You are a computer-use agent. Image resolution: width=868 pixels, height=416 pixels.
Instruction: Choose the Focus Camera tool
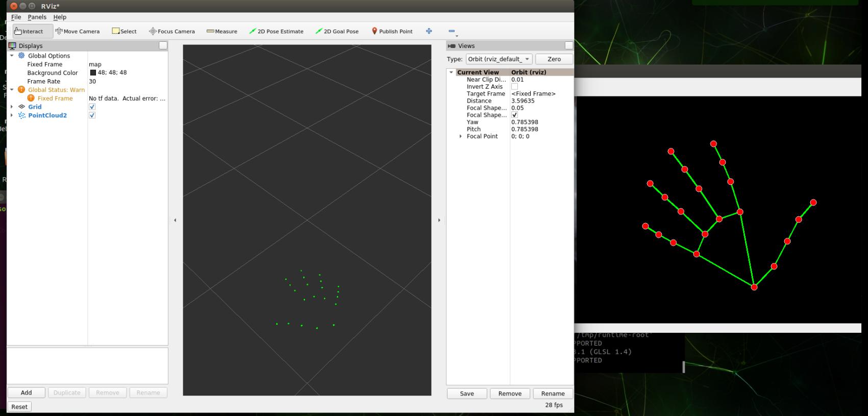[x=172, y=31]
